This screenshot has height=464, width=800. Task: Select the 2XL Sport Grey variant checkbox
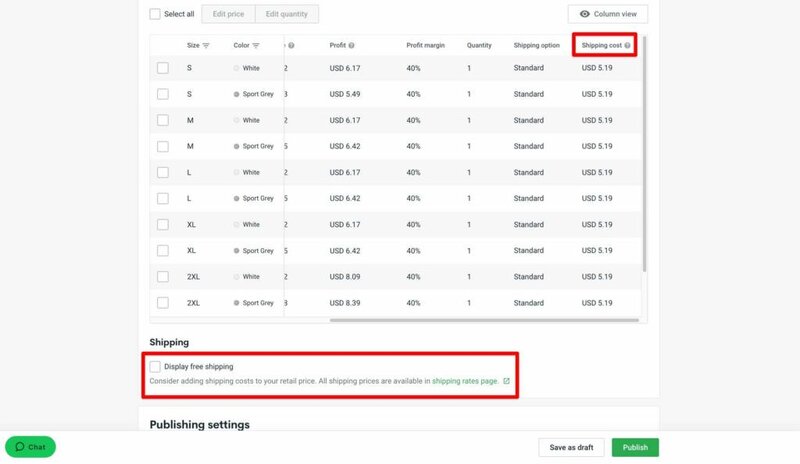163,303
